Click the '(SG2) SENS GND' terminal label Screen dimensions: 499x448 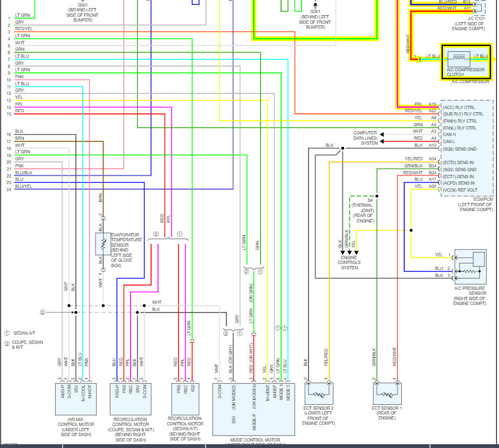coord(459,169)
